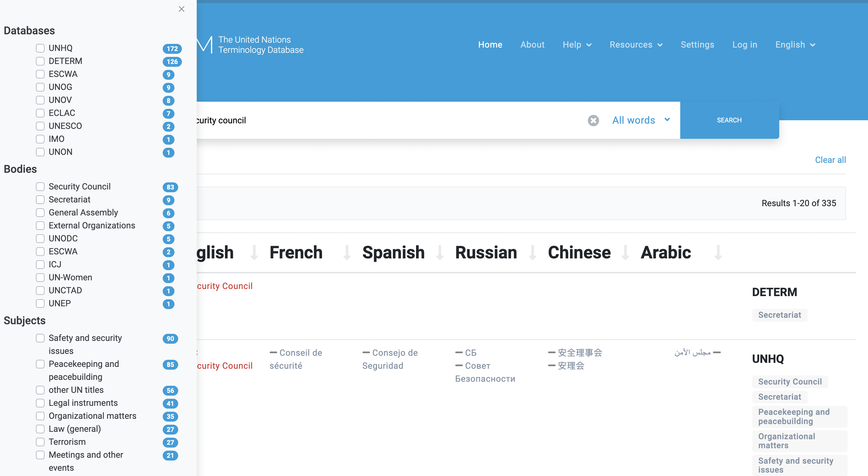Screen dimensions: 868x476
Task: Enable the Legal instruments subject filter
Action: click(40, 403)
